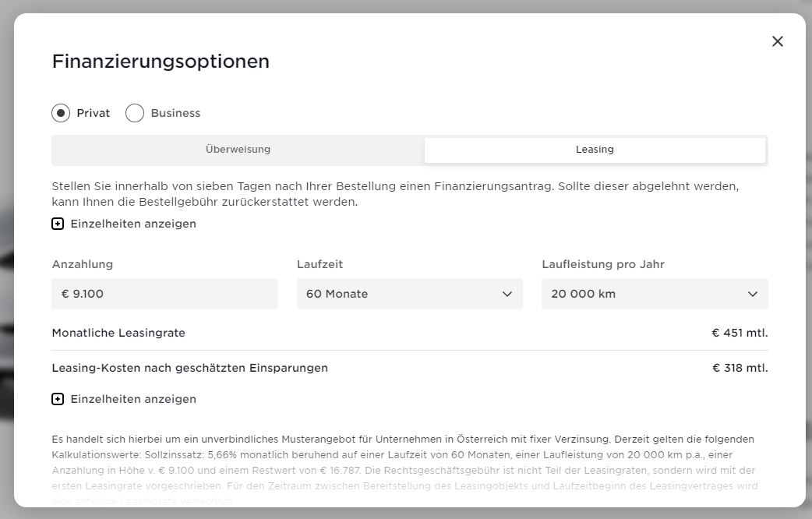
Task: Switch to the Leasing tab
Action: pos(595,150)
